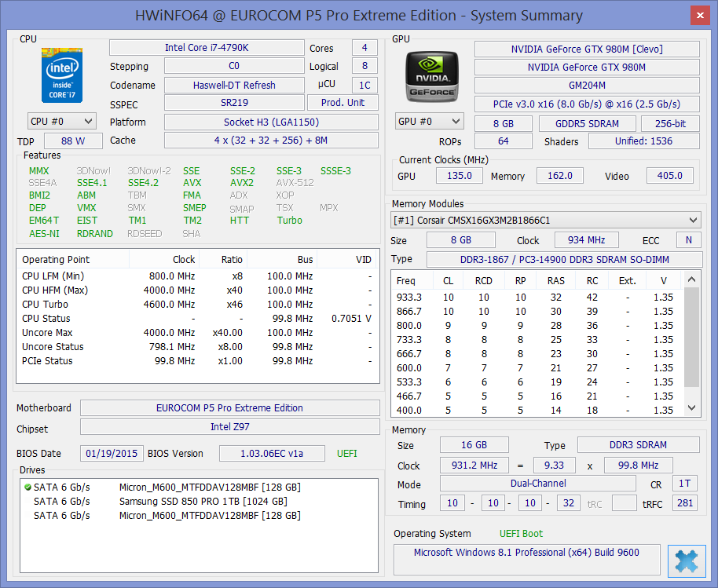Click the NVIDIA GeForce logo icon

click(x=432, y=76)
